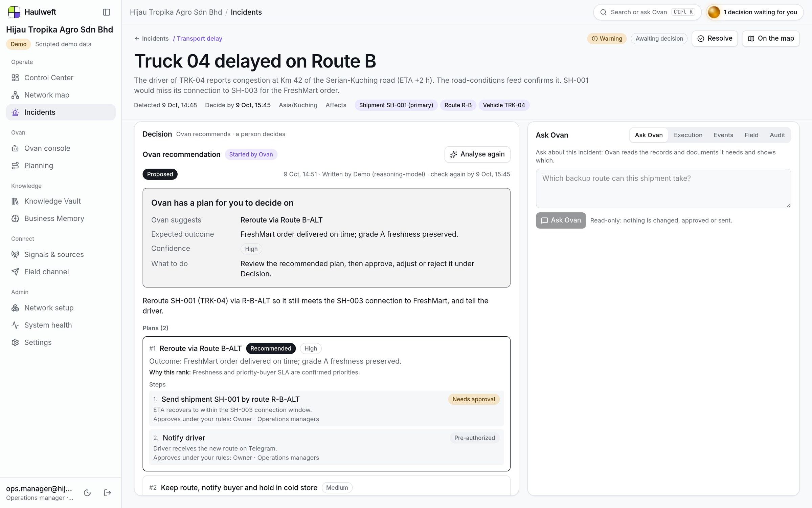Image resolution: width=812 pixels, height=508 pixels.
Task: Click the Vehicle TRK-04 chip
Action: 504,105
